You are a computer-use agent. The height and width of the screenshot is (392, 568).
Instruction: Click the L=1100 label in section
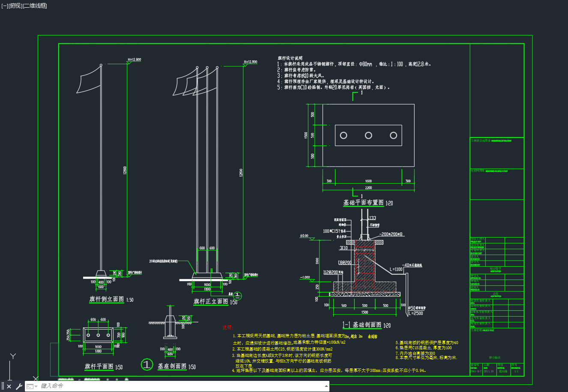coord(396,269)
